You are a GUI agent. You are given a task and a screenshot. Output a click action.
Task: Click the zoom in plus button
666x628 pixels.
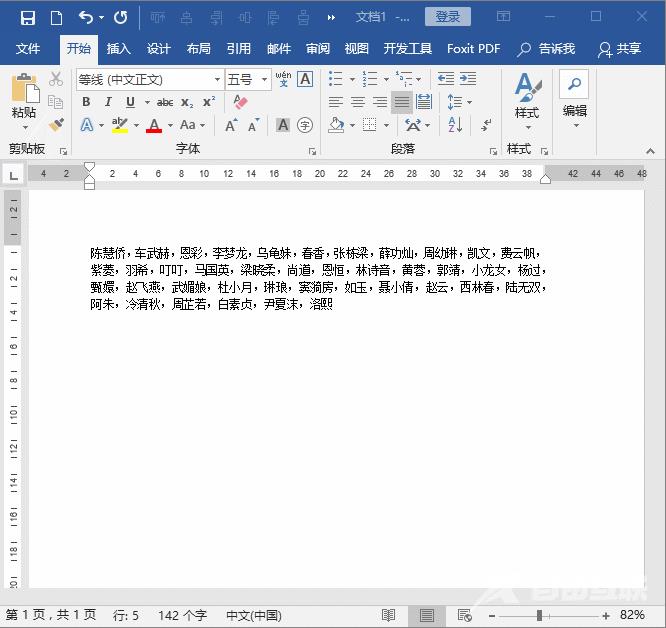pyautogui.click(x=606, y=615)
